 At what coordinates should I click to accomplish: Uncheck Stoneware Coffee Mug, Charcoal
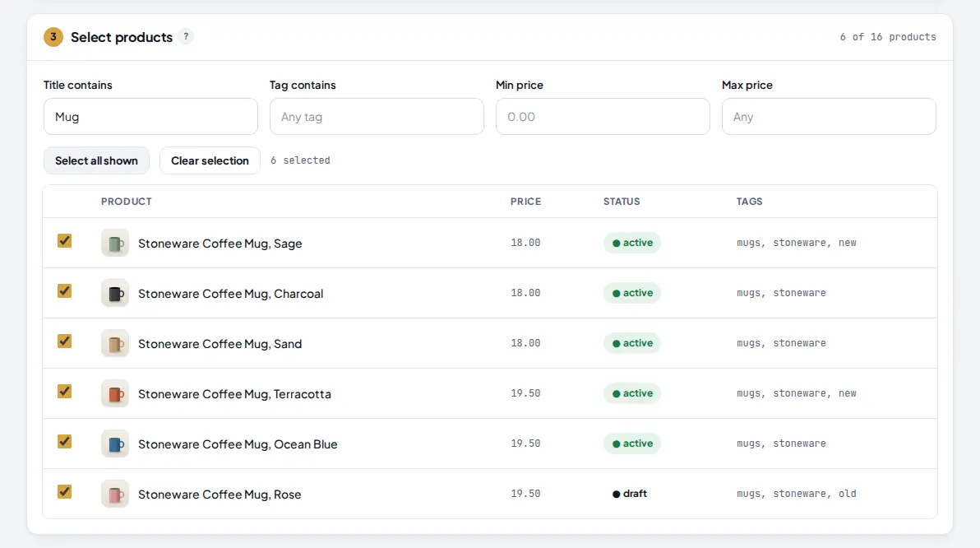pyautogui.click(x=64, y=291)
